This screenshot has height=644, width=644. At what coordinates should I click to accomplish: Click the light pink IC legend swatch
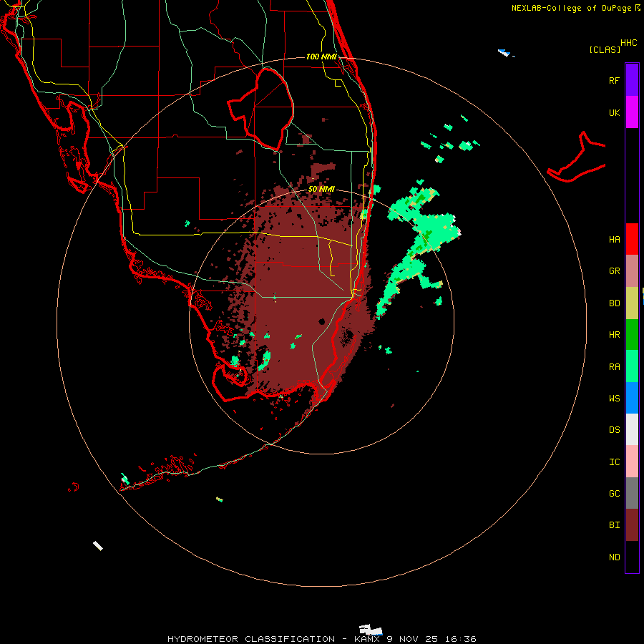(632, 462)
